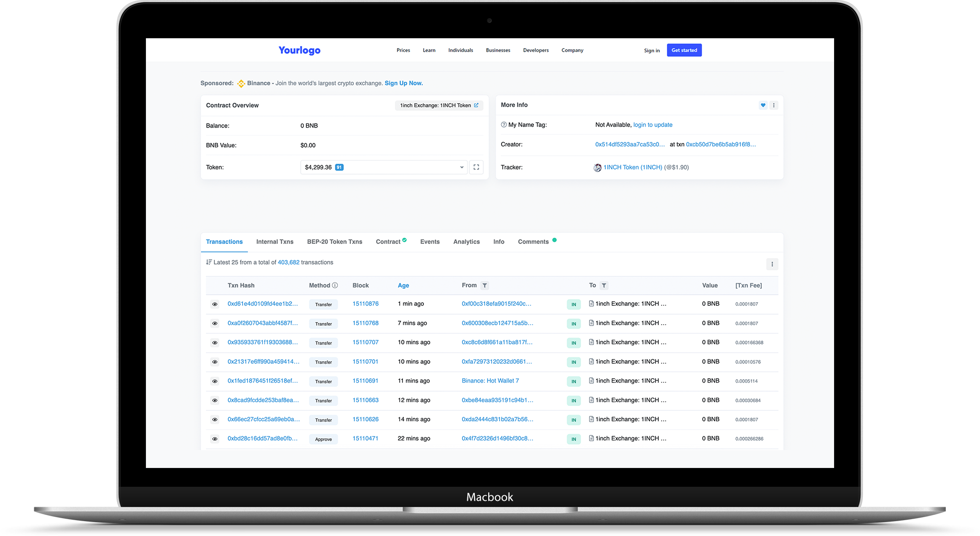Click the '22 mins ago' age cell
The height and width of the screenshot is (536, 980).
pyautogui.click(x=414, y=438)
